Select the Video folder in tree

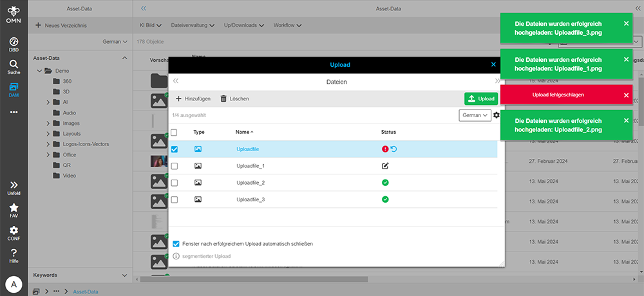70,176
